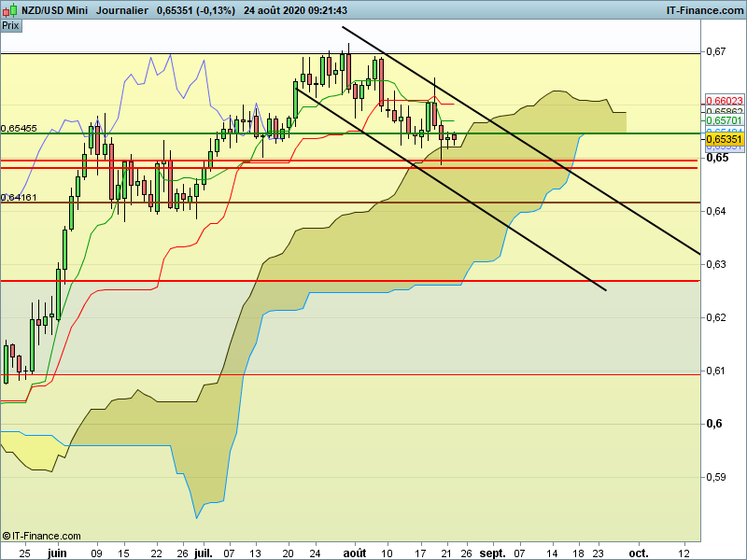
Task: Click the 0,67 price axis value
Action: point(716,51)
